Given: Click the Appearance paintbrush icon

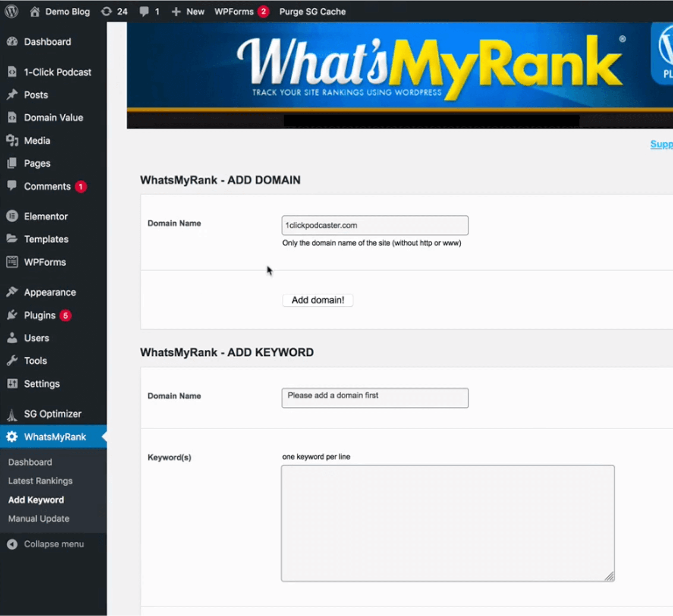Looking at the screenshot, I should [12, 292].
